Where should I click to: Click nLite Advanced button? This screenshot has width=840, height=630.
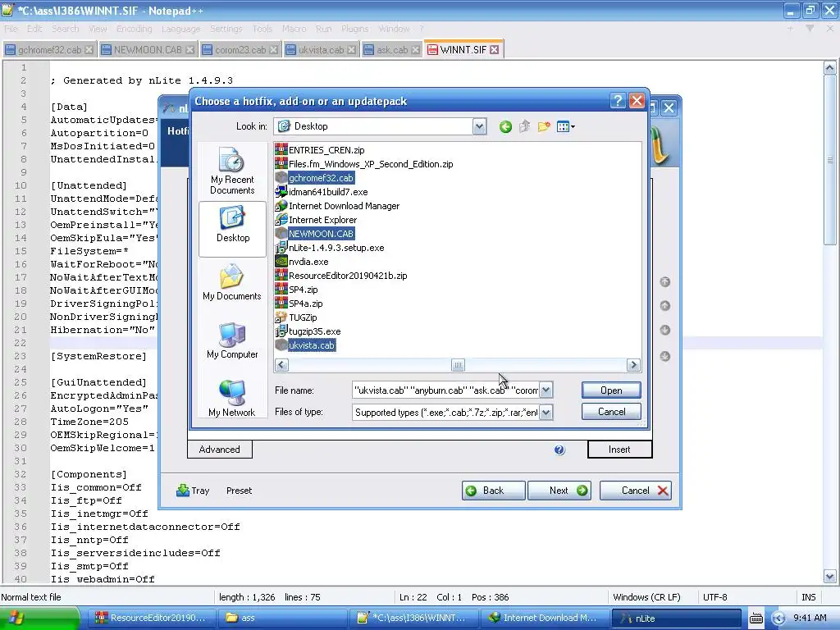pos(220,449)
